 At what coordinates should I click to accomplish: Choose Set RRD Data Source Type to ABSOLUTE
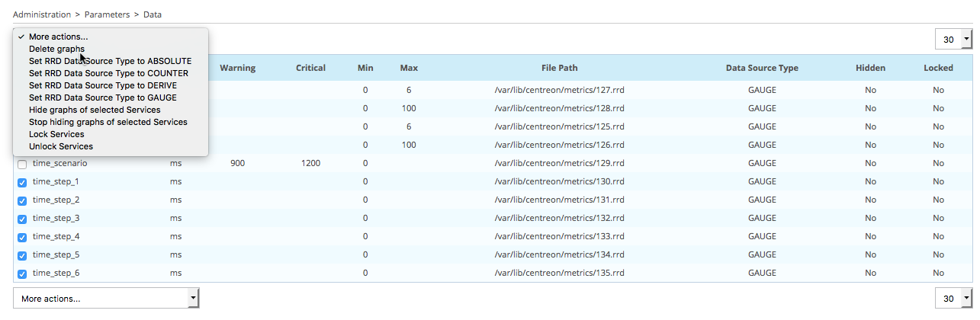point(110,61)
